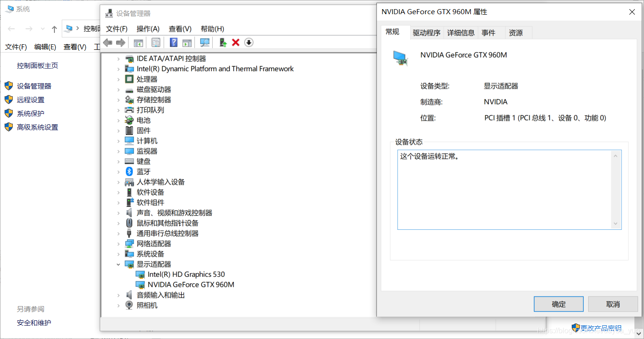Toggle show/hide console tree toolbar icon

point(138,42)
